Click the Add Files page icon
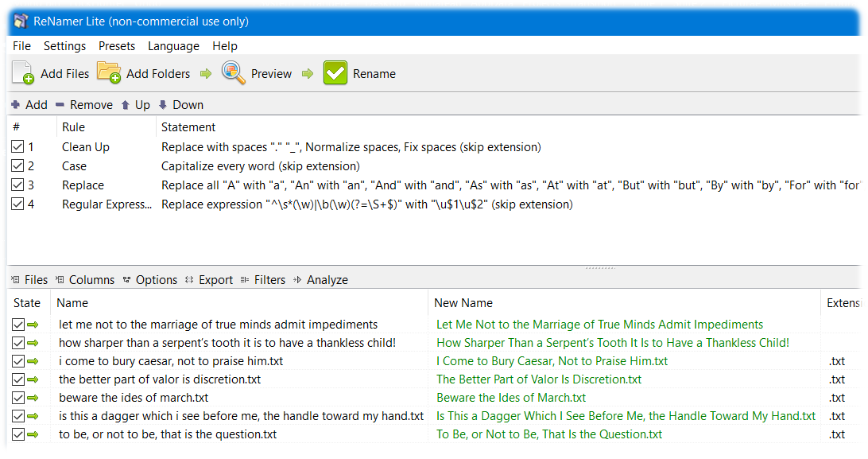This screenshot has height=459, width=868. click(23, 72)
